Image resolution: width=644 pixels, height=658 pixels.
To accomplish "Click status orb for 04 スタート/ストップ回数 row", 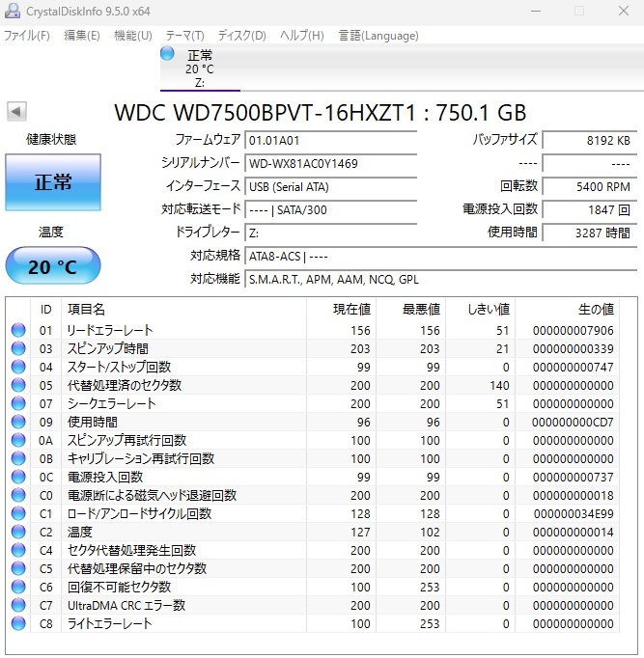I will click(x=18, y=367).
